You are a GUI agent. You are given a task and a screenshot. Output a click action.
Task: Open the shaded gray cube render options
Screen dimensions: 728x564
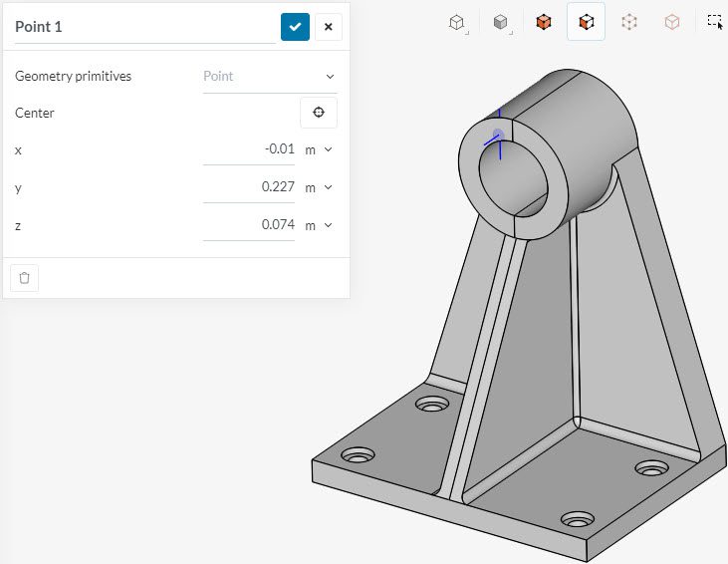501,21
